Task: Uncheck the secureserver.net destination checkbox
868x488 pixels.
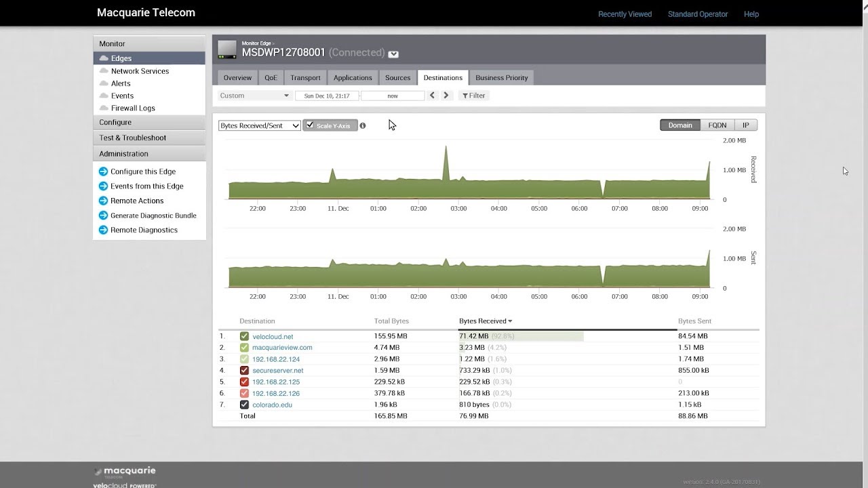Action: 244,371
